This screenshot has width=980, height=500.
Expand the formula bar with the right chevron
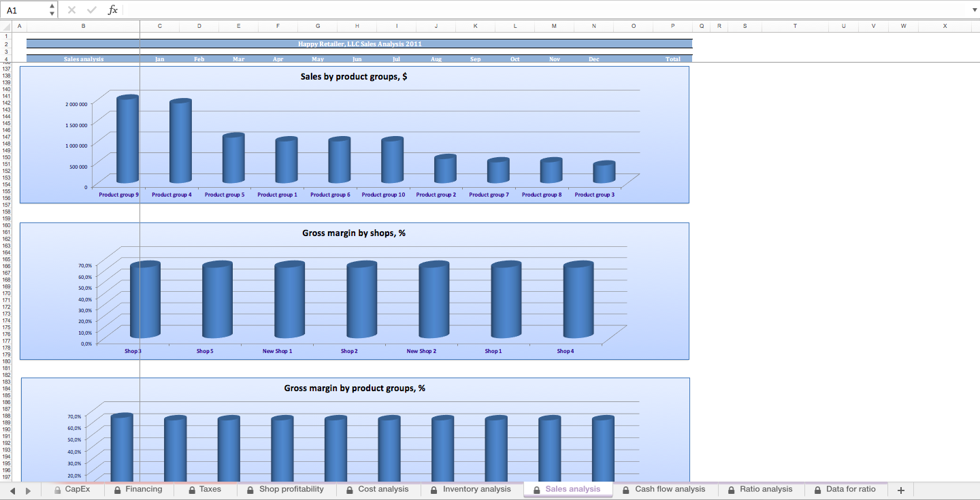[x=974, y=10]
